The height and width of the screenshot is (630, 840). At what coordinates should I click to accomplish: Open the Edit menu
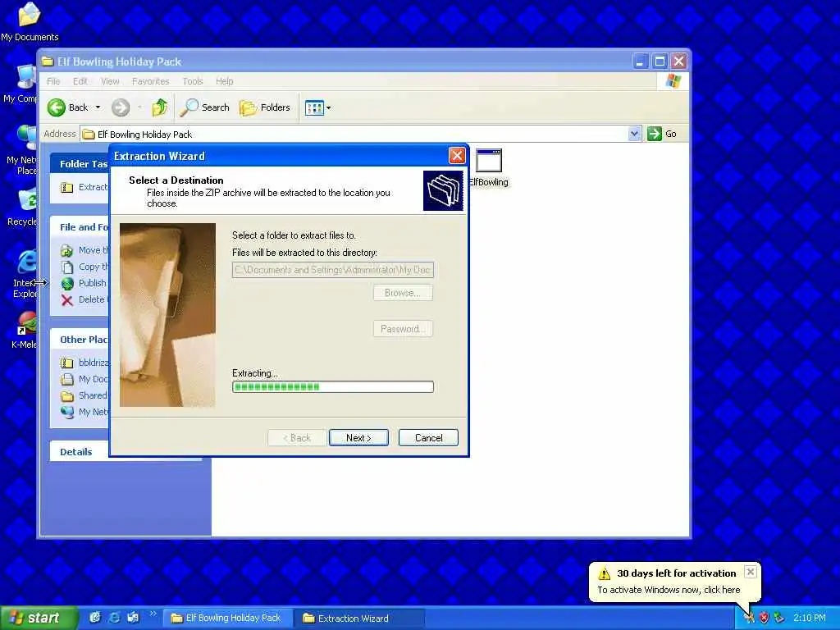coord(80,81)
